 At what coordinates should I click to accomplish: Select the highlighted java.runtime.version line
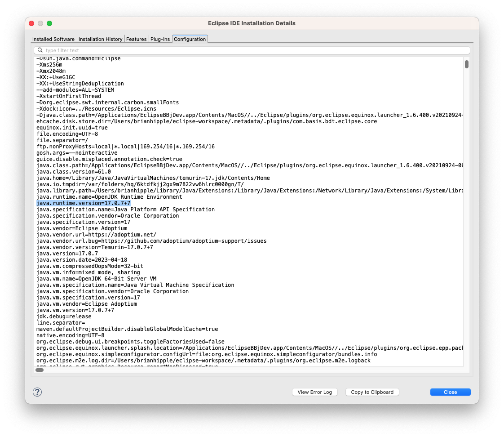(x=83, y=203)
